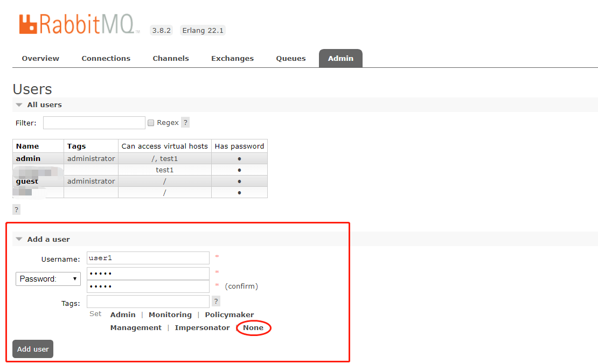This screenshot has height=364, width=598.
Task: Click the Has password column header
Action: click(240, 146)
